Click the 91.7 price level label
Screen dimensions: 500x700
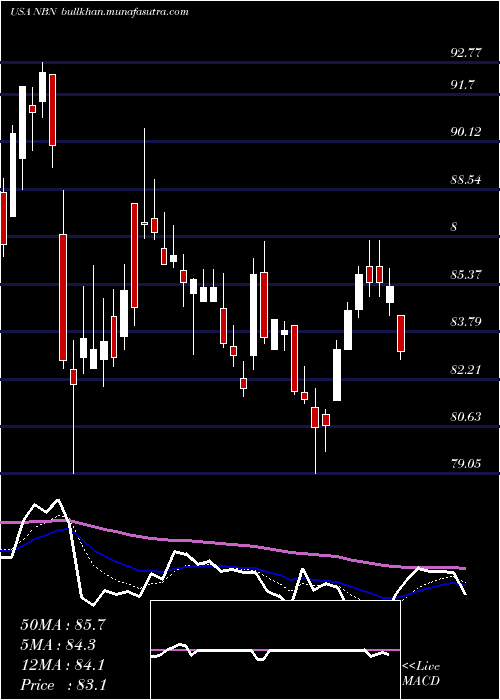point(462,84)
